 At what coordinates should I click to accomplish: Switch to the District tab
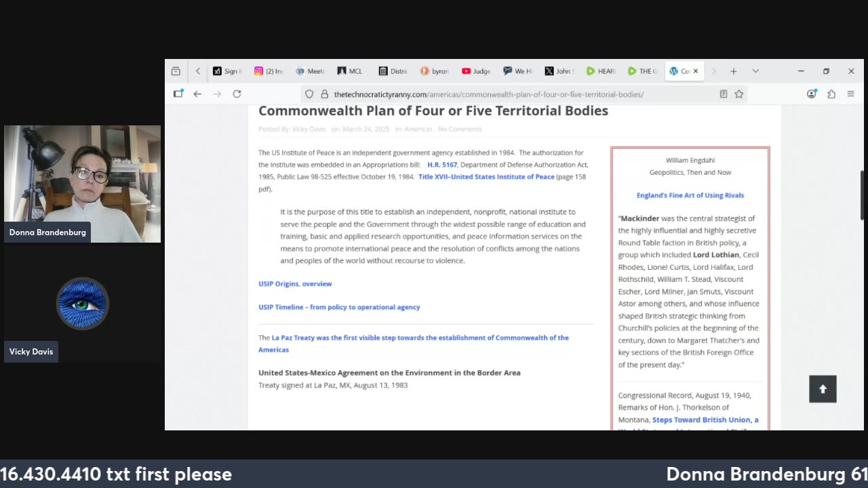393,71
